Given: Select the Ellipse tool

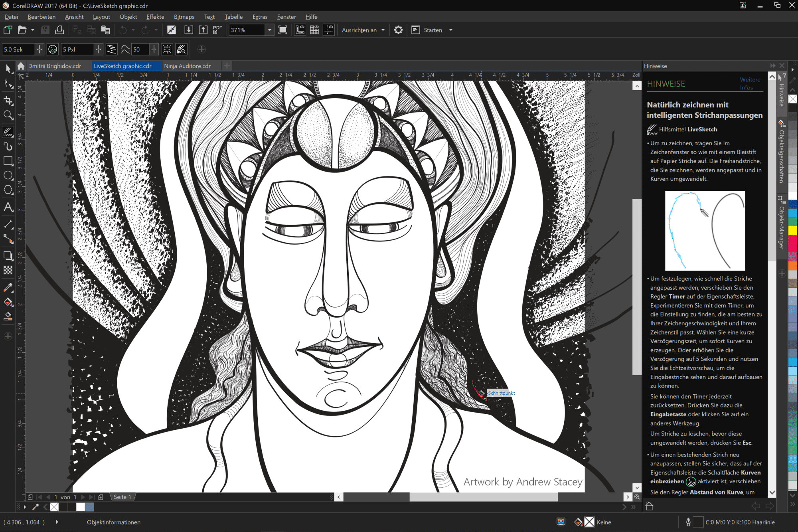Looking at the screenshot, I should (x=8, y=176).
